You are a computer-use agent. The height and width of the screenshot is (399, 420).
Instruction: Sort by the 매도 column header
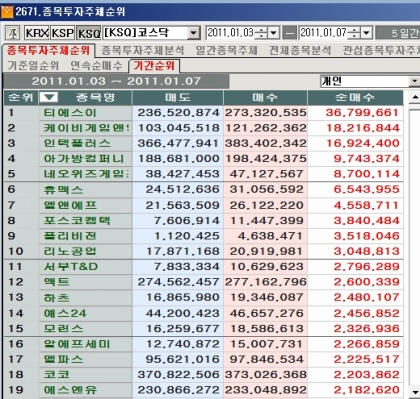(178, 98)
